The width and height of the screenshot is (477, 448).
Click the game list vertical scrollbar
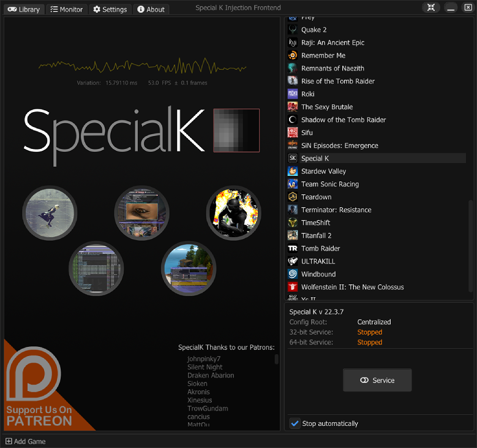[x=470, y=246]
